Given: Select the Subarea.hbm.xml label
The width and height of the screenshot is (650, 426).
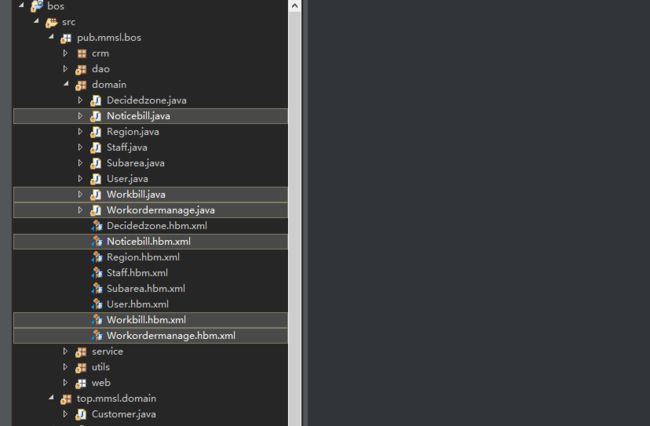Looking at the screenshot, I should pyautogui.click(x=146, y=289).
